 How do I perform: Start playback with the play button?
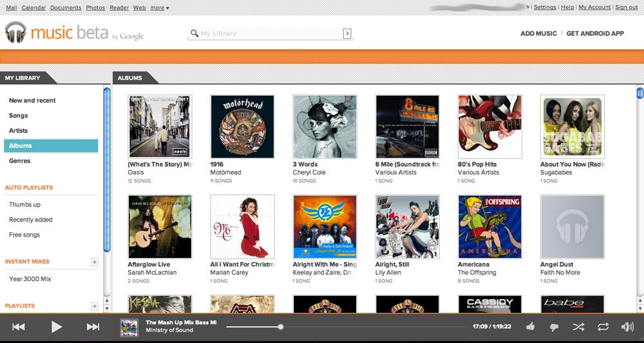(x=56, y=326)
